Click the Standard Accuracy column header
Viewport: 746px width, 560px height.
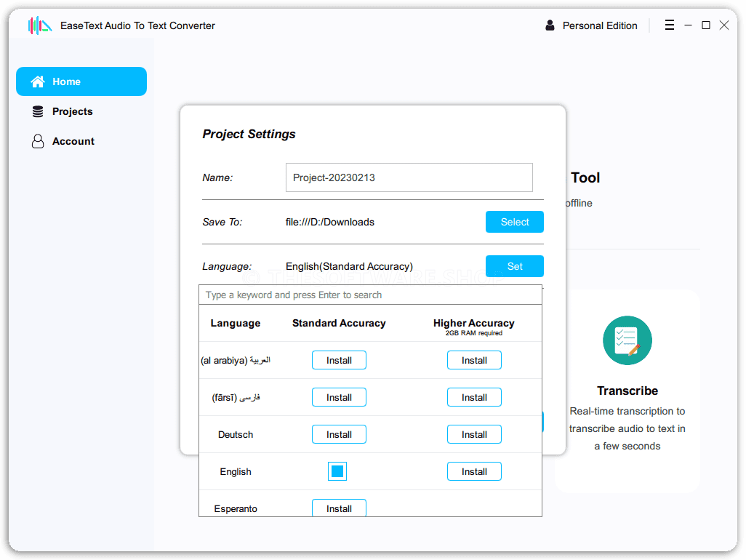click(x=339, y=323)
